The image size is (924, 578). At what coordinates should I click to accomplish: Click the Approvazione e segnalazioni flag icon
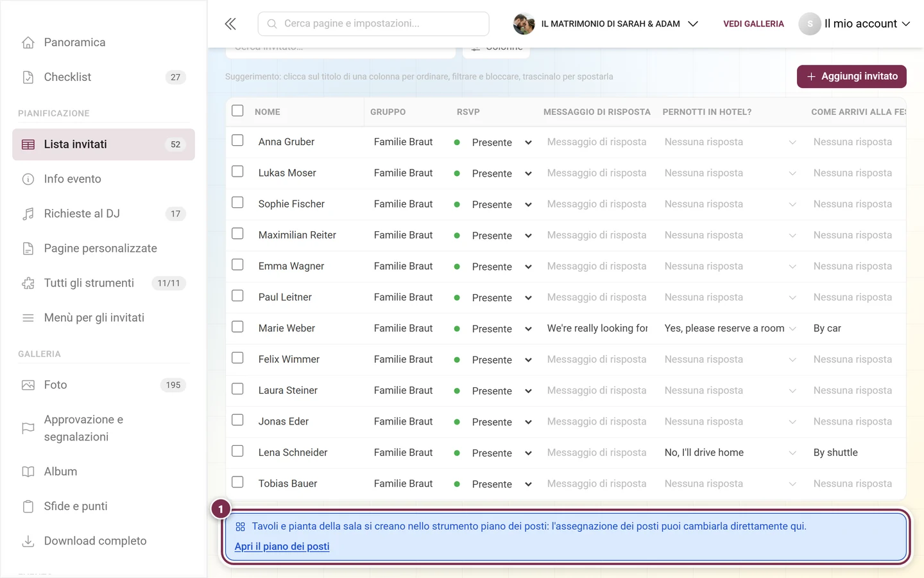28,428
